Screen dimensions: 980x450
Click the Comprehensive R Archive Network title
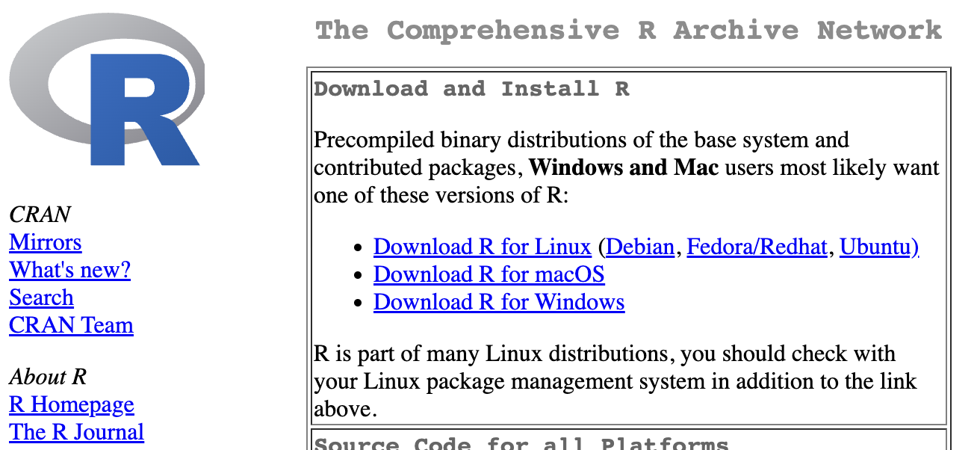click(x=628, y=31)
